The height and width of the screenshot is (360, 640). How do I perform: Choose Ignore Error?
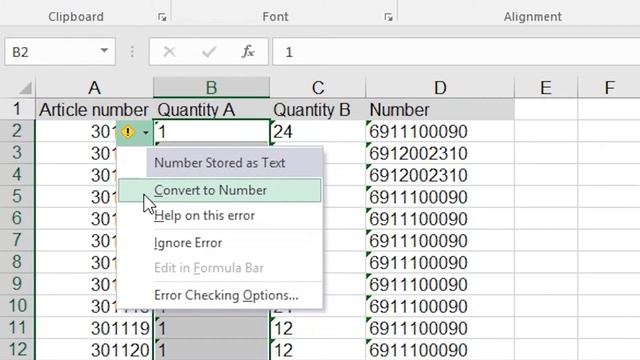[x=220, y=243]
